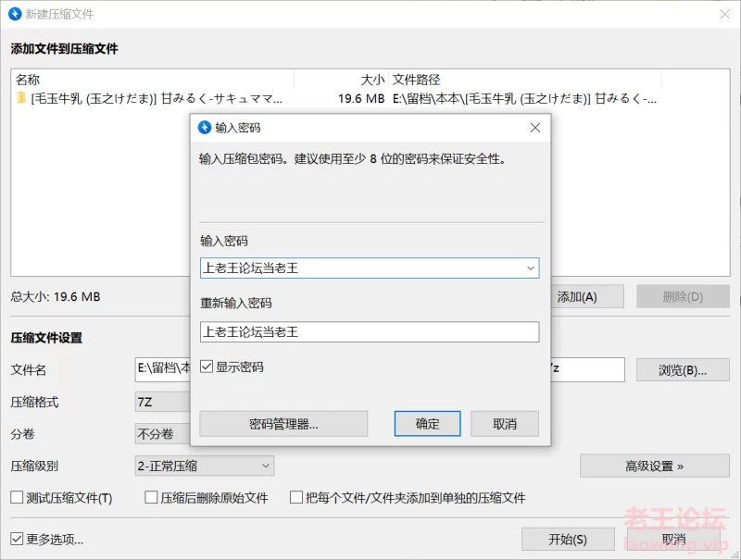Click 取消 in the password dialog

click(x=505, y=424)
